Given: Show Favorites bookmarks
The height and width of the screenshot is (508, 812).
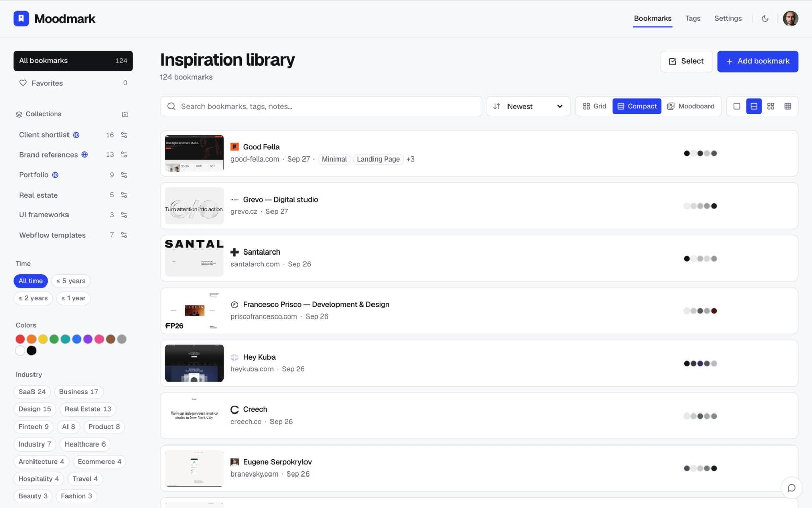Looking at the screenshot, I should (73, 83).
